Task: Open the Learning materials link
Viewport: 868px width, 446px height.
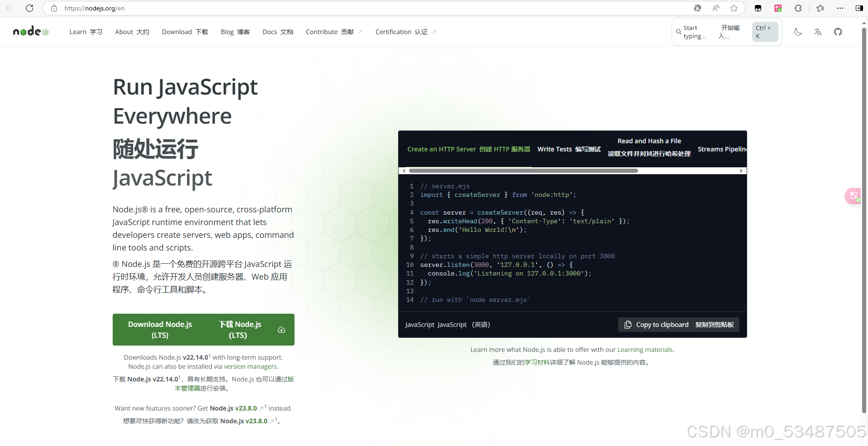Action: pos(645,349)
